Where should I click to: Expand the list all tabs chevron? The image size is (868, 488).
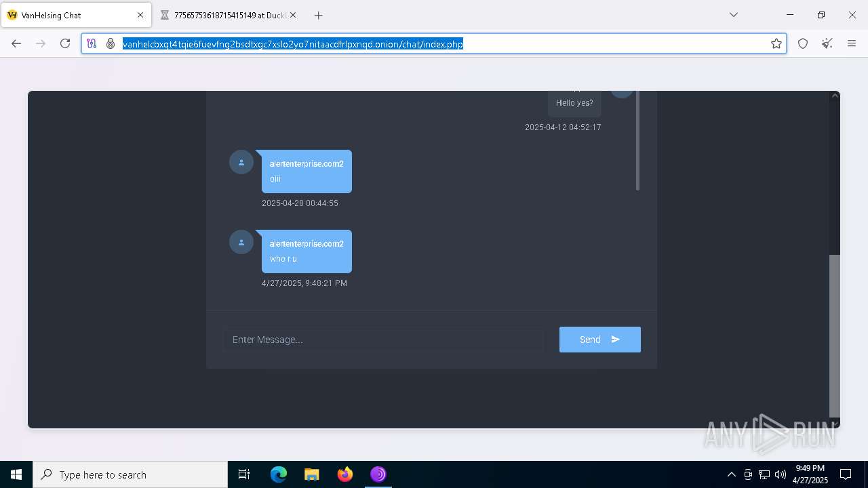tap(733, 15)
